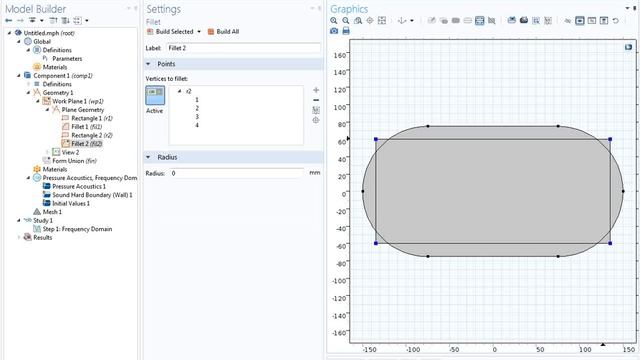Click Zoom Out in Graphics toolbar
640x360 pixels.
pyautogui.click(x=346, y=20)
